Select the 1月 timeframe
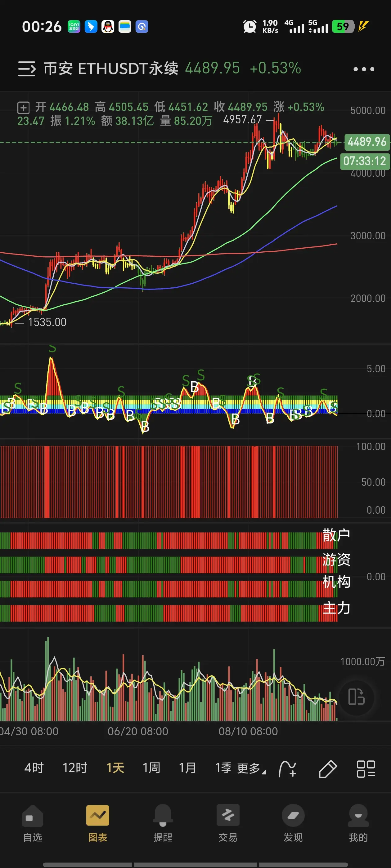The height and width of the screenshot is (868, 391). pyautogui.click(x=187, y=768)
